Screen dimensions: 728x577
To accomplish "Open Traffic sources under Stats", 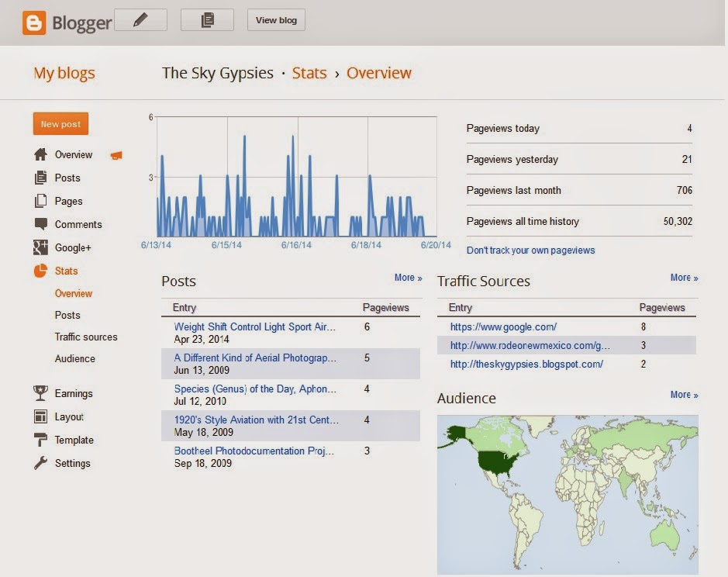I will click(86, 337).
